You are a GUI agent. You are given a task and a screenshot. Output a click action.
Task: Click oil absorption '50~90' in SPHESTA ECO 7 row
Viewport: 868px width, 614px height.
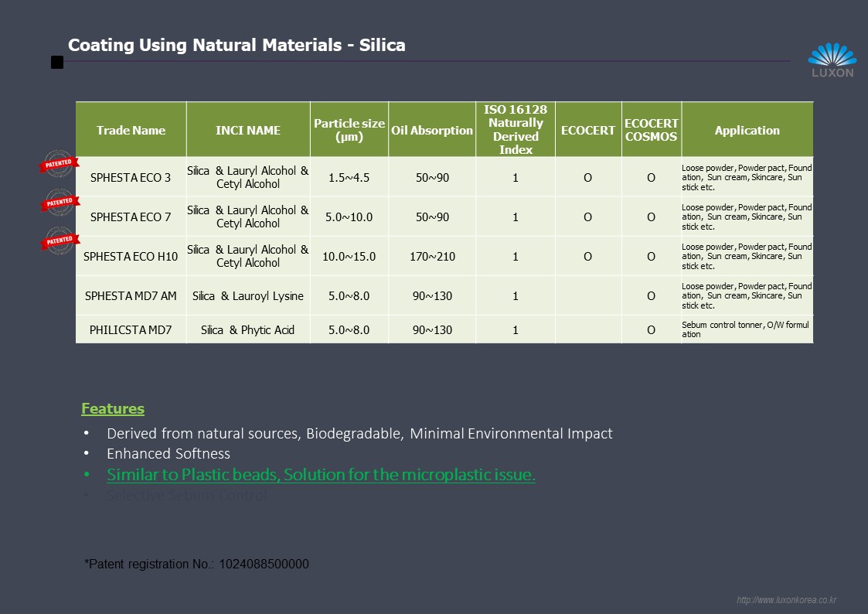coord(432,217)
